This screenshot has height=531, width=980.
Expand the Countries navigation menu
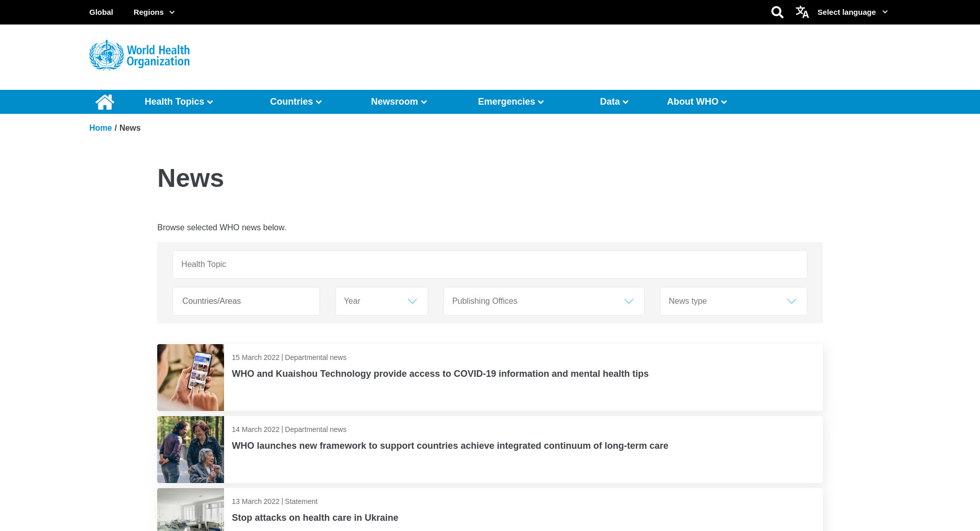(296, 102)
